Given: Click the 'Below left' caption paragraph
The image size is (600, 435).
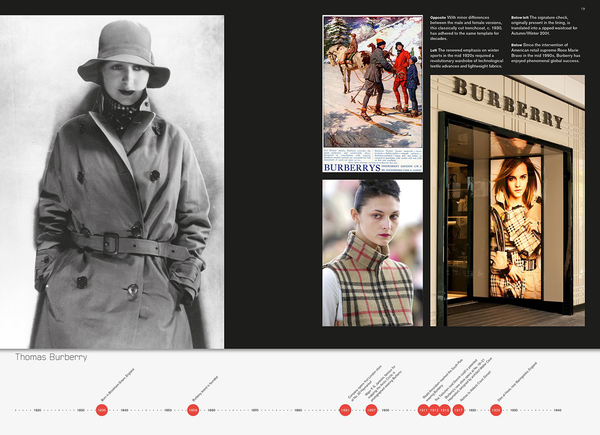Looking at the screenshot, I should [x=545, y=25].
